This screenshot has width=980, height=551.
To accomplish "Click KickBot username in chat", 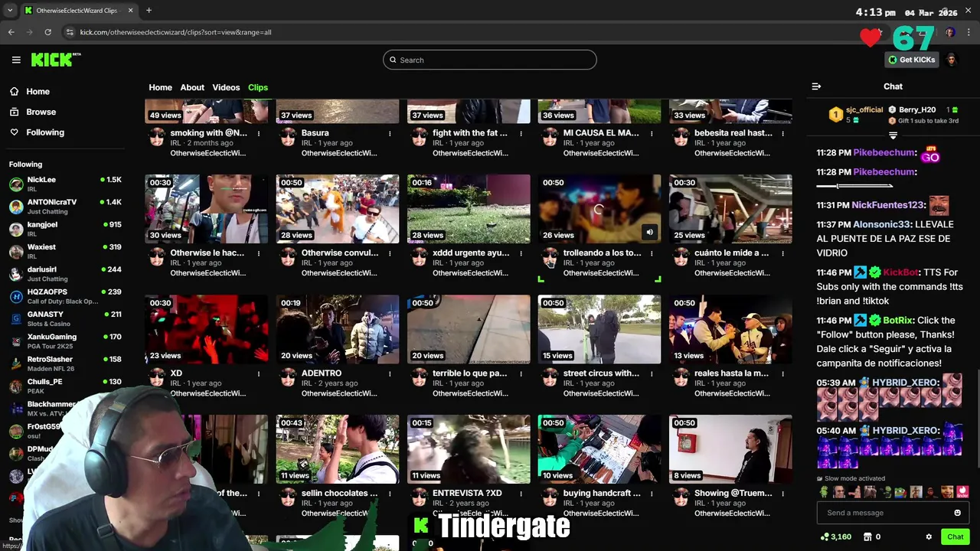I will pos(900,272).
